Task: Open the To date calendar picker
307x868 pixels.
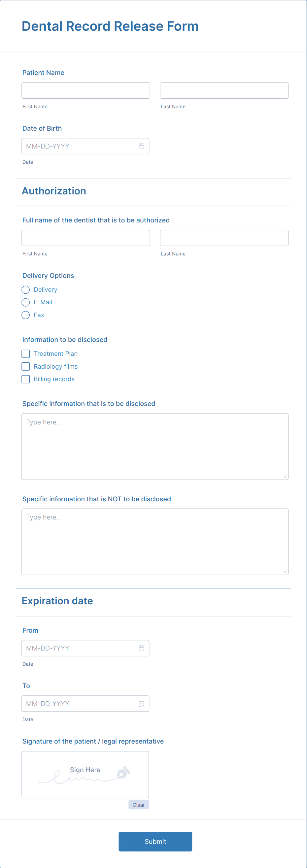Action: [x=141, y=704]
